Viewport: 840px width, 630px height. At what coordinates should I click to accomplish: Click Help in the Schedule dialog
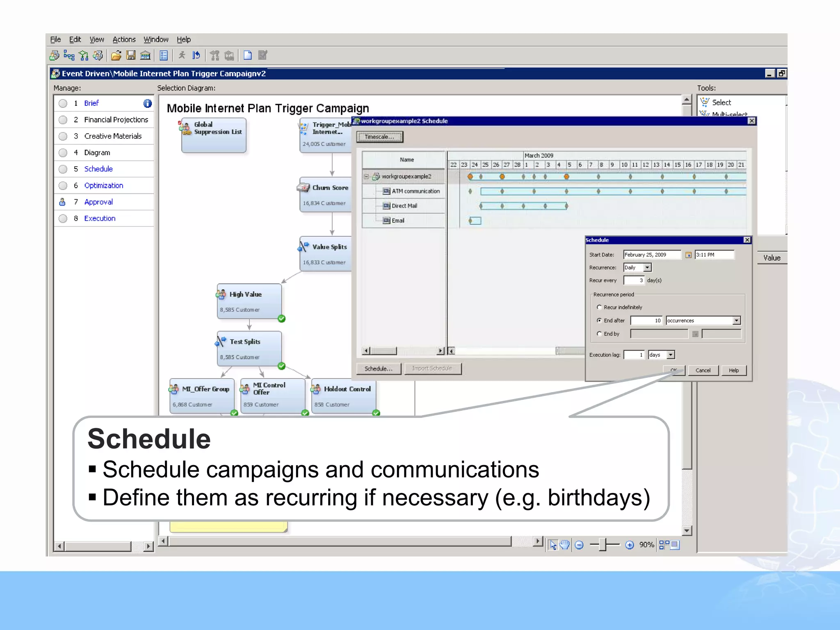click(734, 370)
